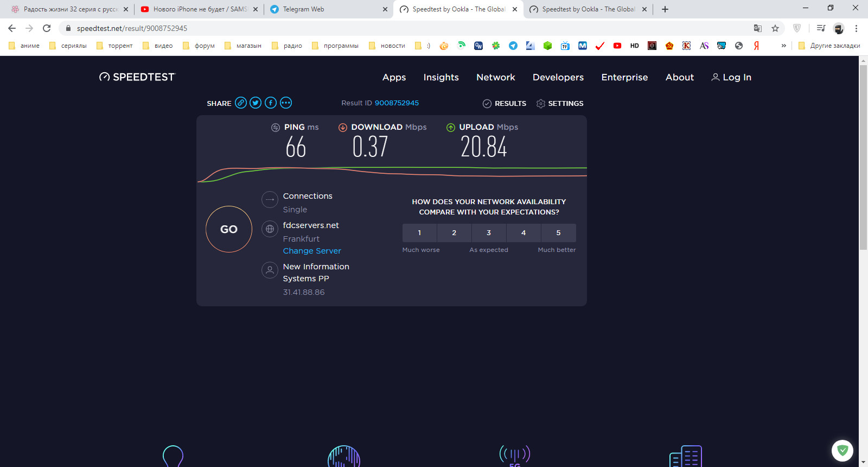Open Log In user icon
This screenshot has height=467, width=868.
(716, 77)
